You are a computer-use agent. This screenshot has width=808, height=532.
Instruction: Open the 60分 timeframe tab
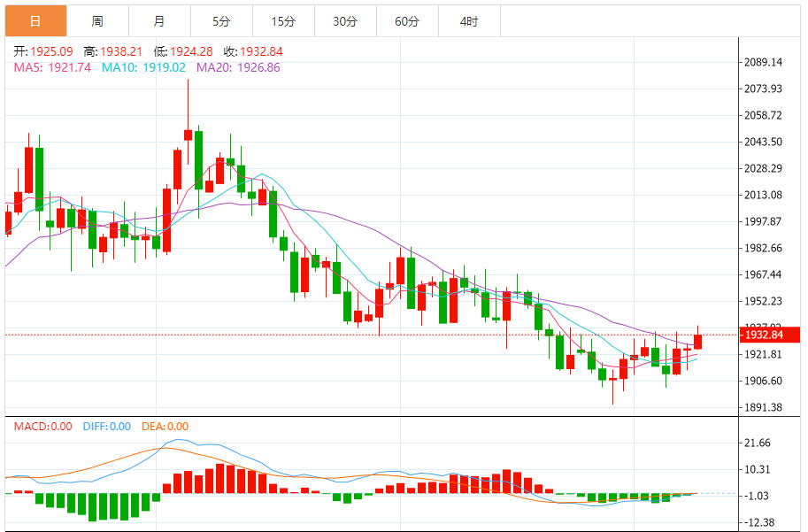(x=407, y=21)
